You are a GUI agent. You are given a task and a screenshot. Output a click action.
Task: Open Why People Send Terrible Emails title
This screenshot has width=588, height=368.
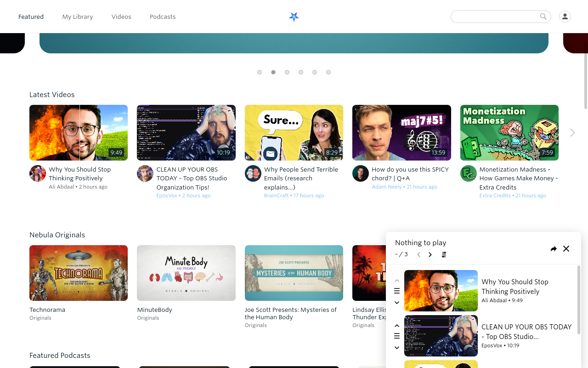point(301,178)
